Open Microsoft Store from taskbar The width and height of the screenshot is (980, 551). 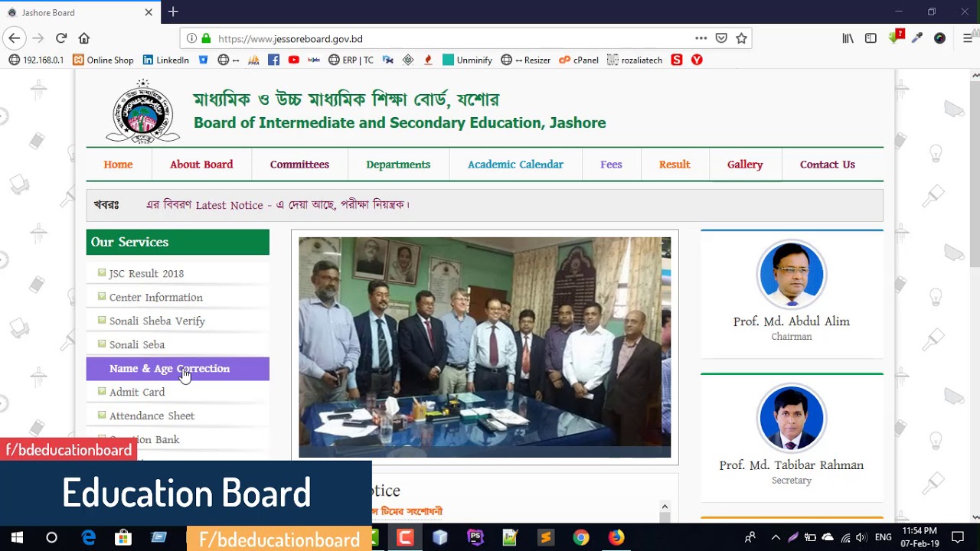[x=123, y=537]
